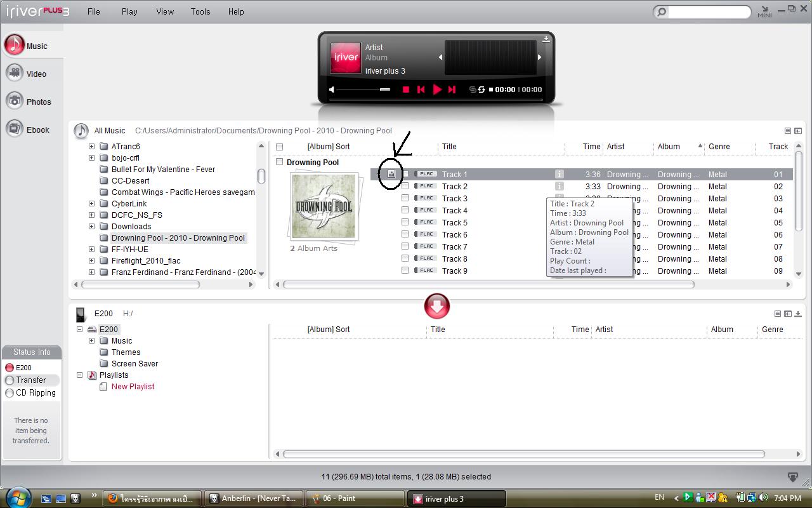Expand the Downloads folder in tree
The height and width of the screenshot is (508, 812).
point(91,226)
